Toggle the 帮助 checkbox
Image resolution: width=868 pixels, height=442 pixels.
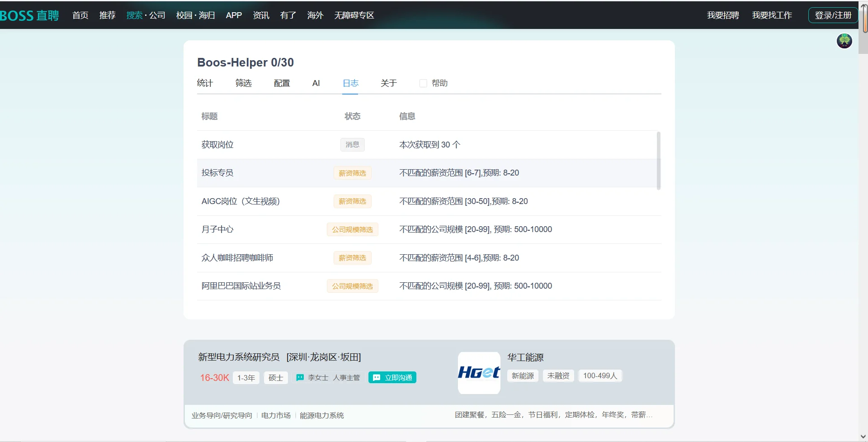coord(423,83)
